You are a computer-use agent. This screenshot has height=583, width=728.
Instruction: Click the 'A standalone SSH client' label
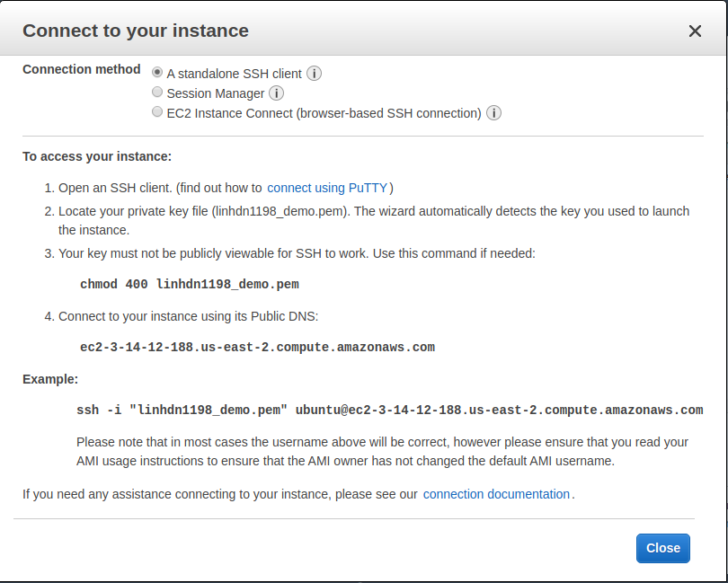pyautogui.click(x=235, y=74)
